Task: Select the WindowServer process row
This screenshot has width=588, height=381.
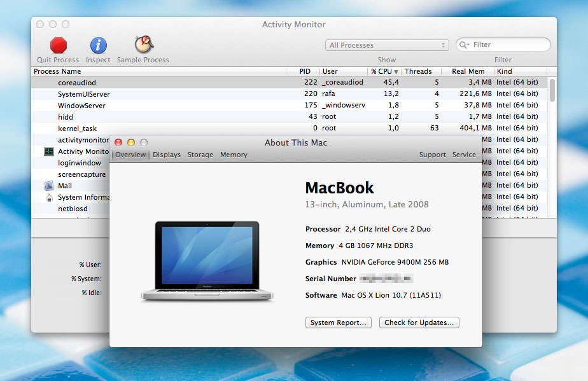Action: point(289,106)
